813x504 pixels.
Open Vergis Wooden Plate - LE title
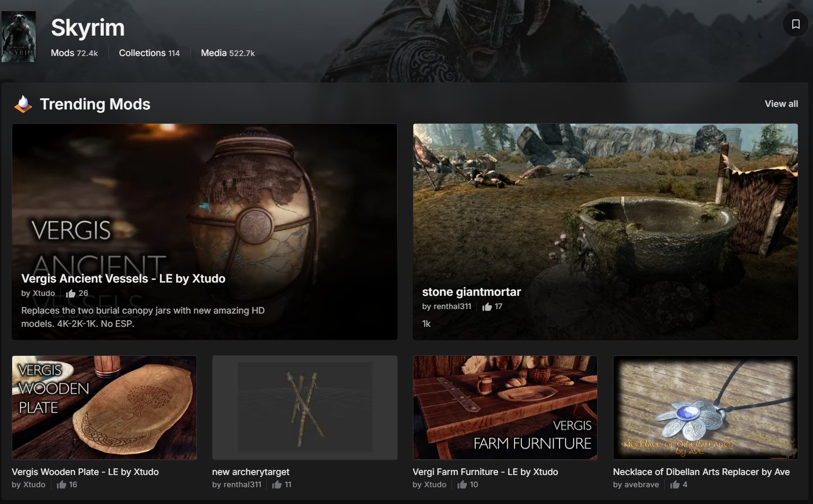pyautogui.click(x=85, y=472)
